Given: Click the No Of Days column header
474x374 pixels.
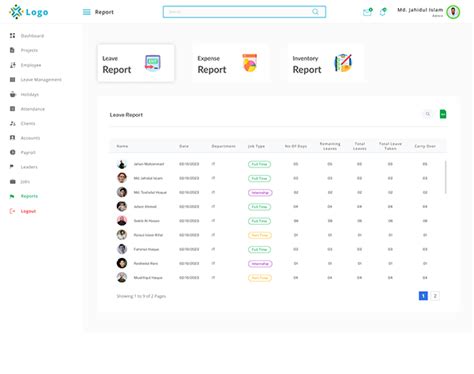Looking at the screenshot, I should (296, 146).
